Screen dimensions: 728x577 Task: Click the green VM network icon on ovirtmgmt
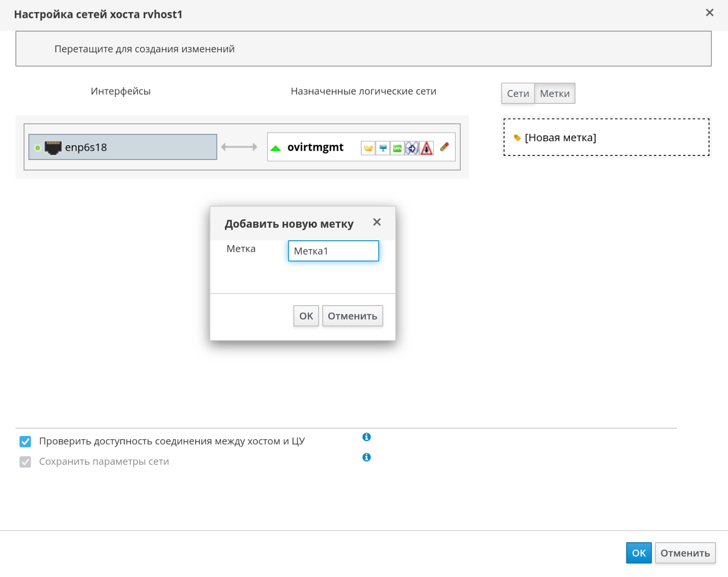397,148
